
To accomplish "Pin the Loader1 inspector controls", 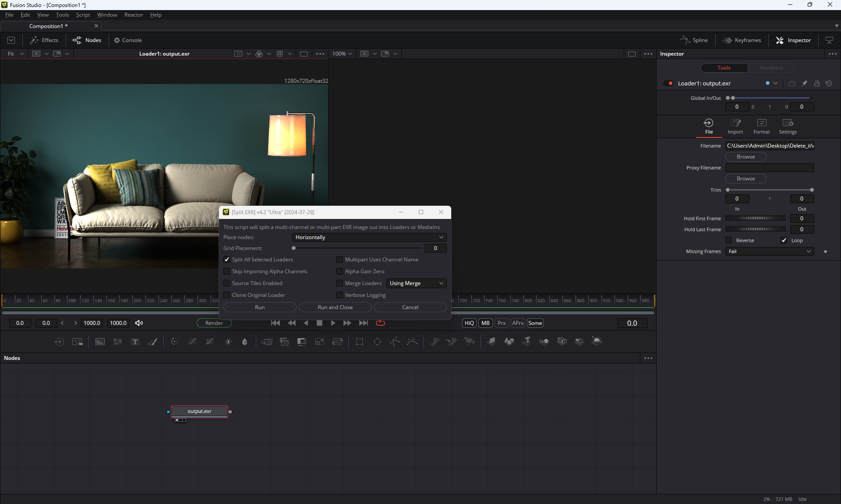I will [x=804, y=83].
